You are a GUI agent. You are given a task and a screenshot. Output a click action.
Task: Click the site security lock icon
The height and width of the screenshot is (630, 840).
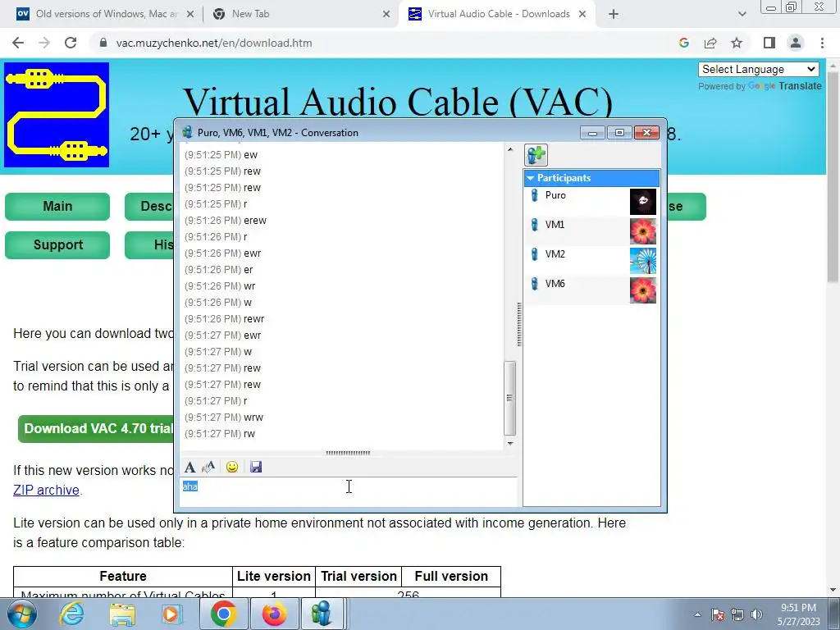(103, 43)
